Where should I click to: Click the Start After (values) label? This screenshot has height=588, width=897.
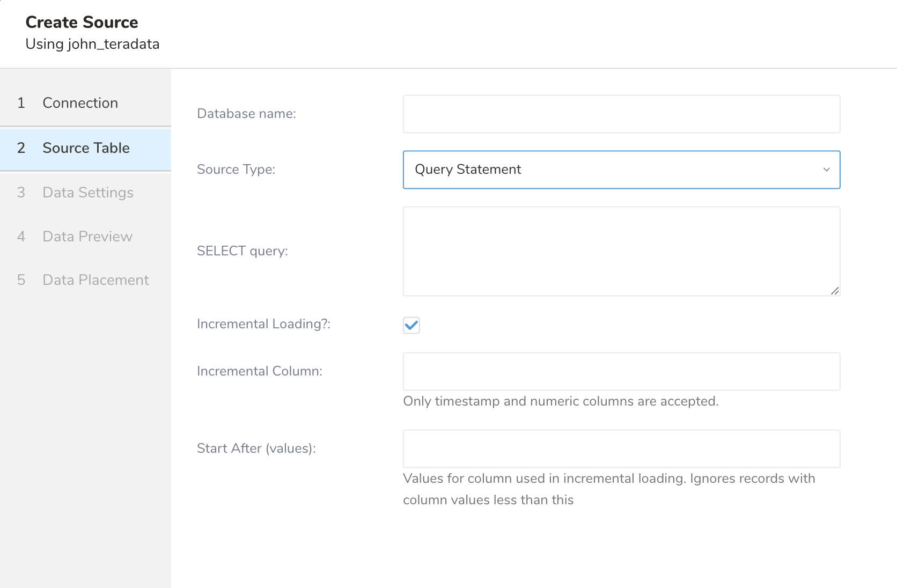tap(256, 449)
